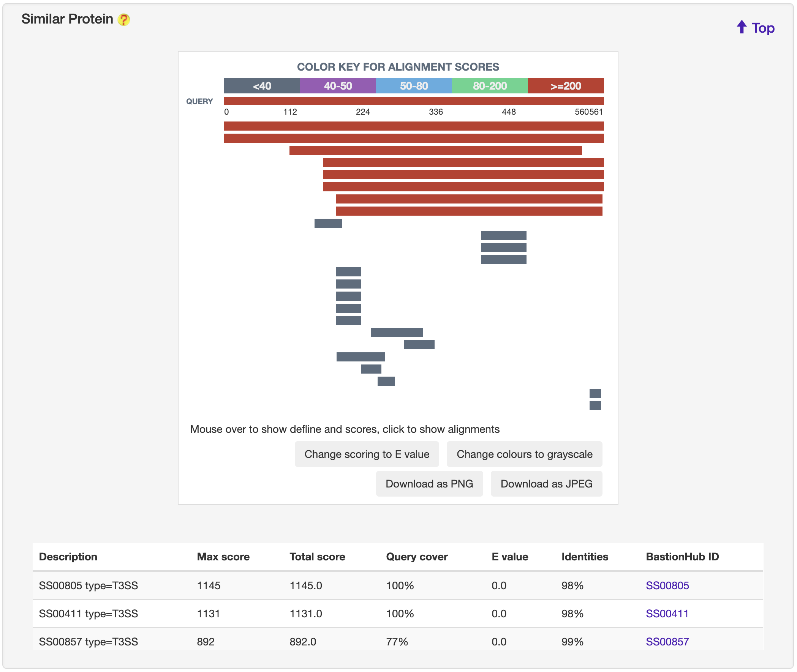Click Change colours to grayscale button
Screen dimensions: 797x672
[x=524, y=454]
